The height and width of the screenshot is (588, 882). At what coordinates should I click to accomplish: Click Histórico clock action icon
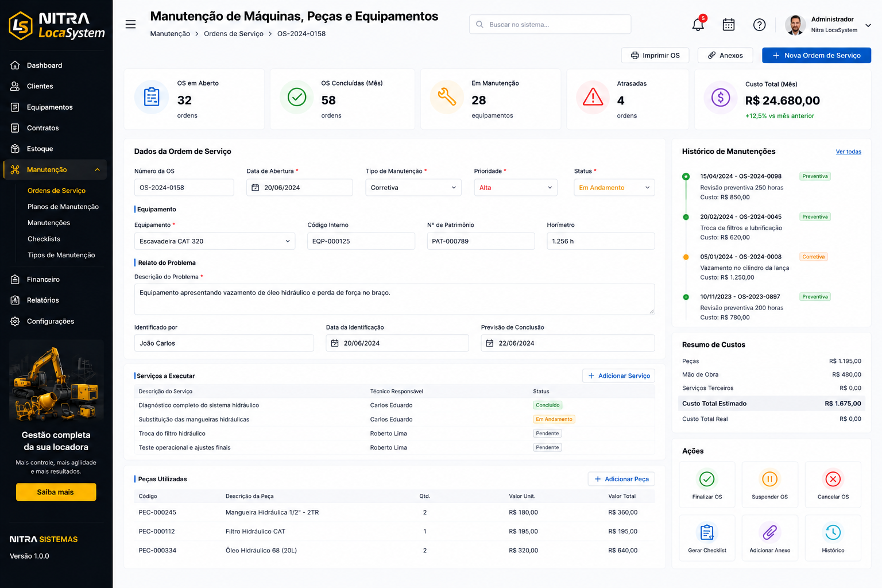click(x=833, y=532)
